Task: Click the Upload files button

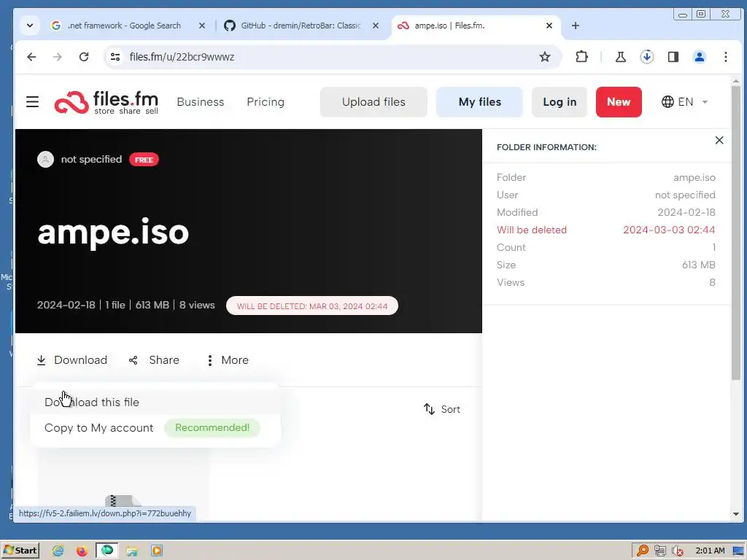Action: 373,102
